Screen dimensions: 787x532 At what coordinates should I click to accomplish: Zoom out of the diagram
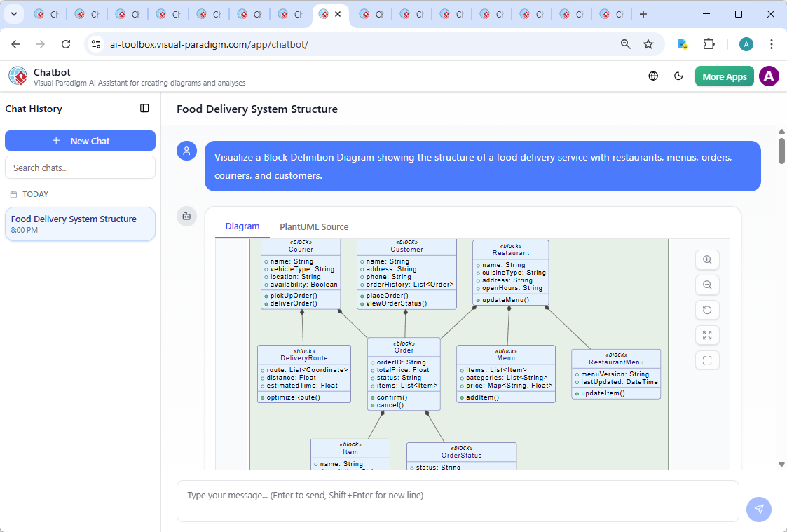(707, 285)
